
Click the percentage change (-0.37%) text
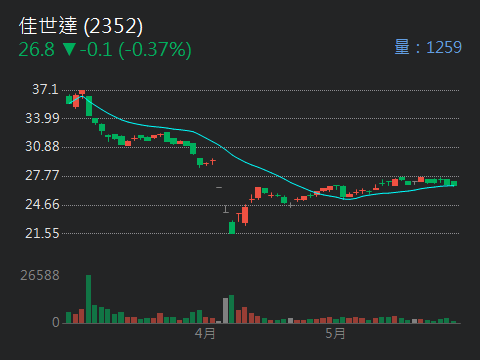coord(155,50)
